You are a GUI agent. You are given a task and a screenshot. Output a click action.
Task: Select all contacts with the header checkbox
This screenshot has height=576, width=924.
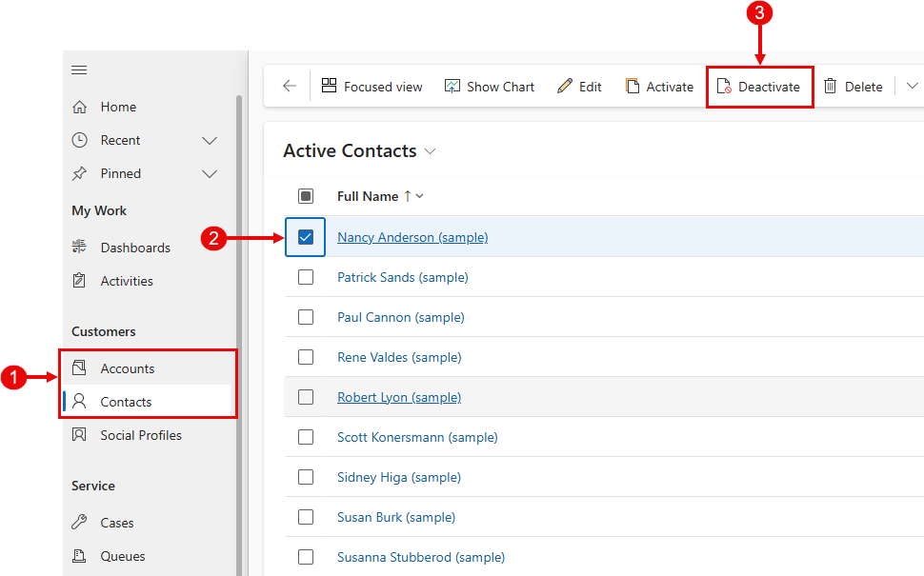click(x=306, y=195)
